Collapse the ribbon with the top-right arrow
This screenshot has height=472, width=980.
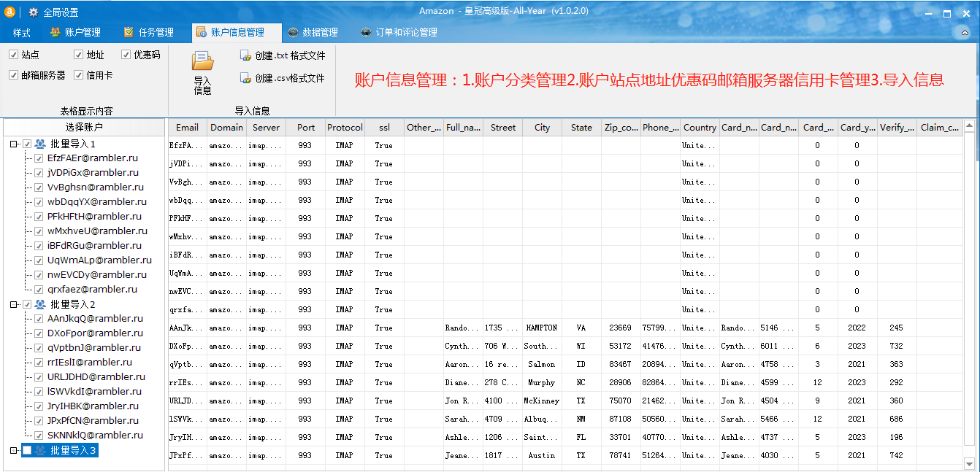click(964, 32)
